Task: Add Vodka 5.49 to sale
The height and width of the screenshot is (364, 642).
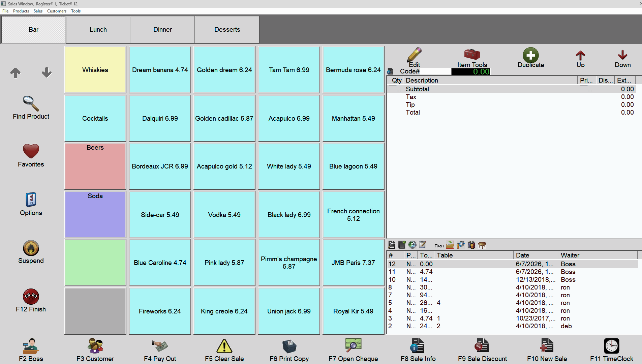Action: pos(224,215)
